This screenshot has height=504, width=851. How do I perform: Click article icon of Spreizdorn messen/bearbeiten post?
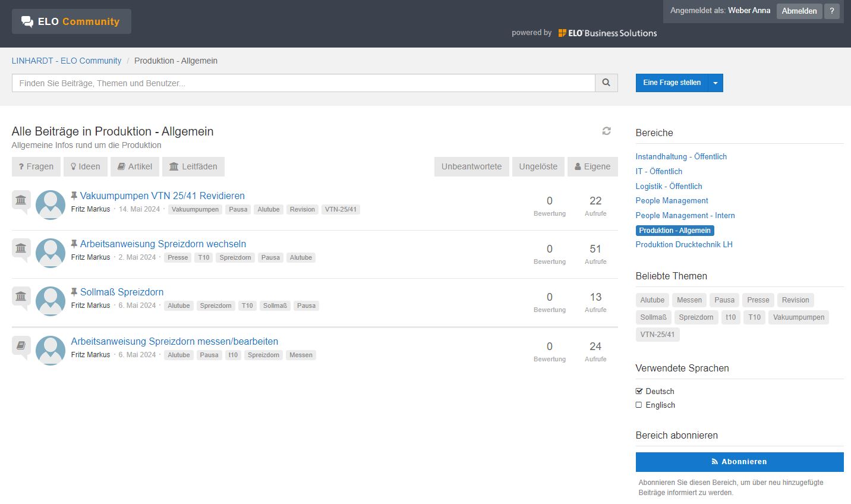click(21, 345)
